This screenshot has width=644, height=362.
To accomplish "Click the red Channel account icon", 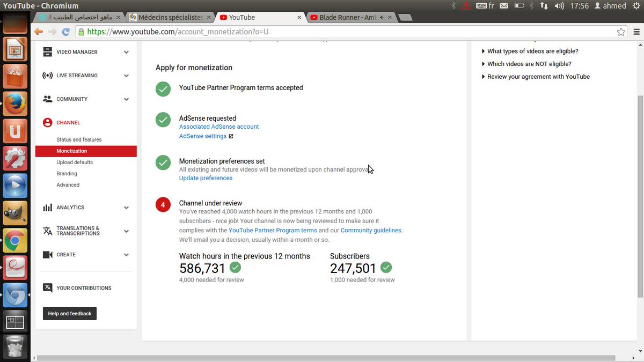I will [x=47, y=122].
